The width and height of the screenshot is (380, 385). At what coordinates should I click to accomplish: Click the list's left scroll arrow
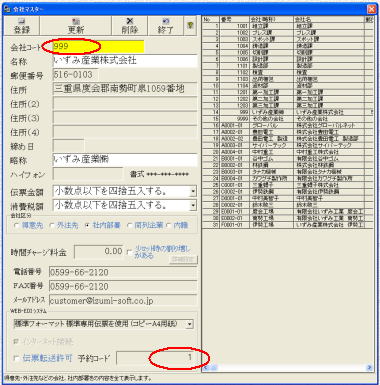coord(206,368)
